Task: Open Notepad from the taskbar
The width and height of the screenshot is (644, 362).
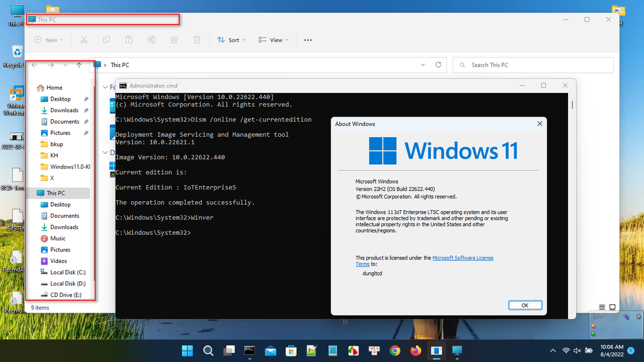Action: [x=333, y=350]
